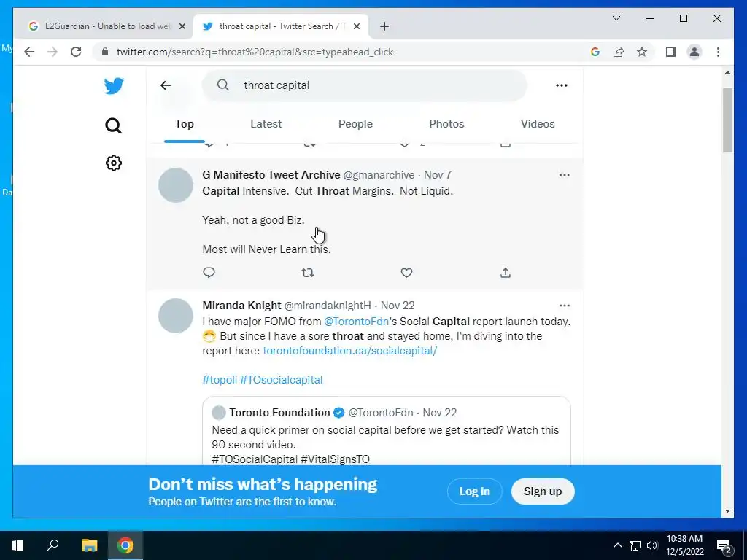Viewport: 747px width, 560px height.
Task: Click the page vertical scrollbar thumb
Action: [727, 120]
